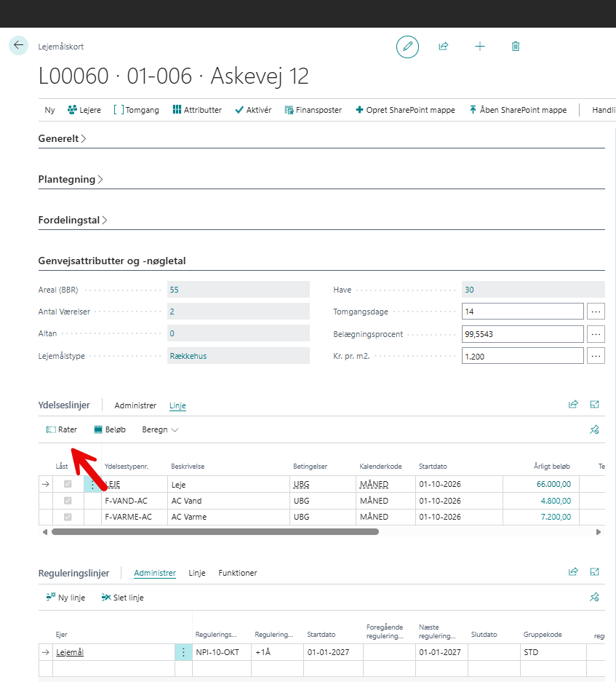Open ellipsis lookup next to Belægningsprocent

tap(596, 334)
